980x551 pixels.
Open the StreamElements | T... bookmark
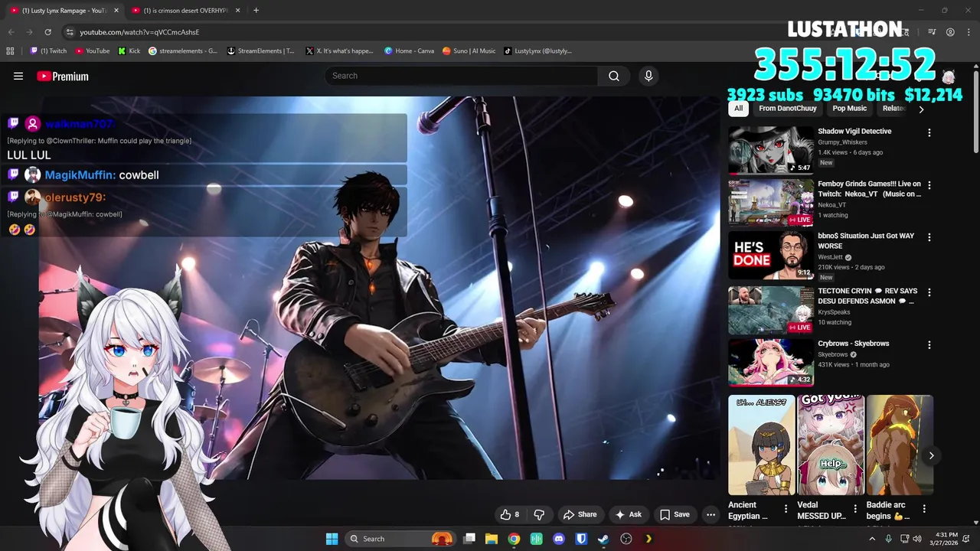(x=261, y=51)
